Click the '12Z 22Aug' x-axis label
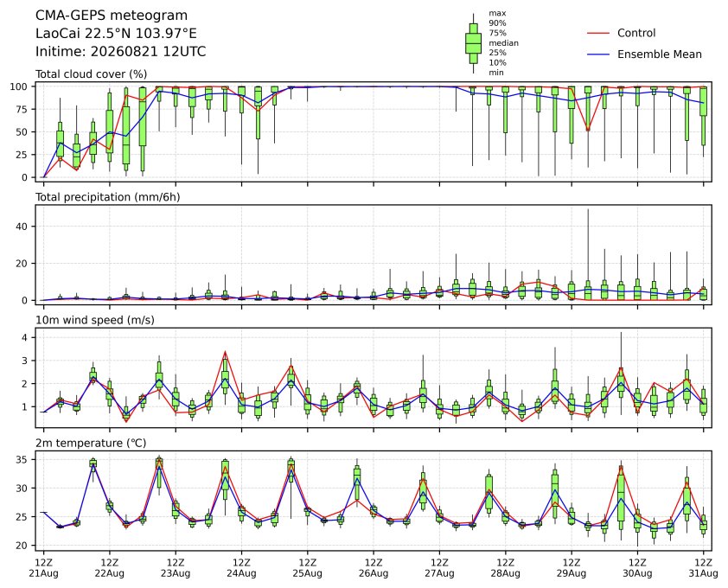The width and height of the screenshot is (728, 588). (110, 568)
